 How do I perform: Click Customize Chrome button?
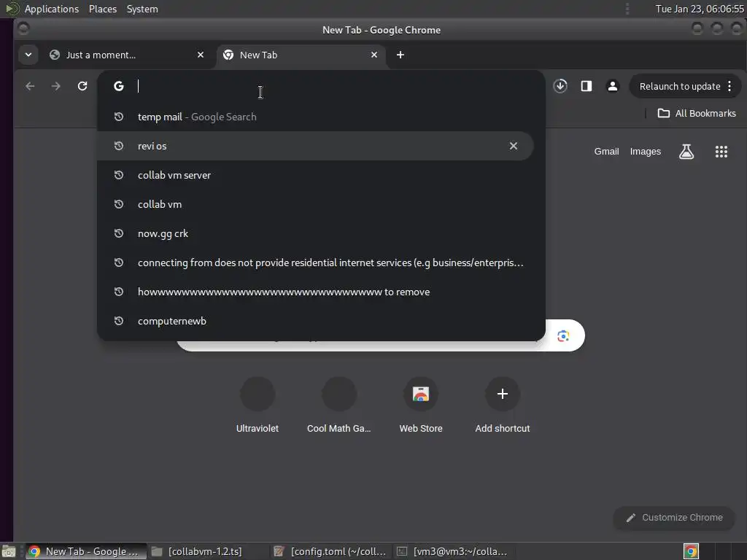click(674, 518)
